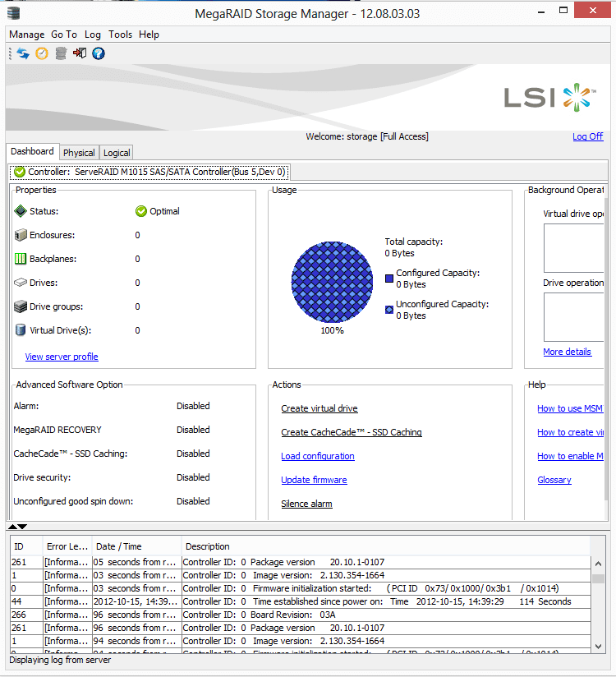Click the log scrollbar up arrow
The width and height of the screenshot is (616, 677).
(x=598, y=564)
